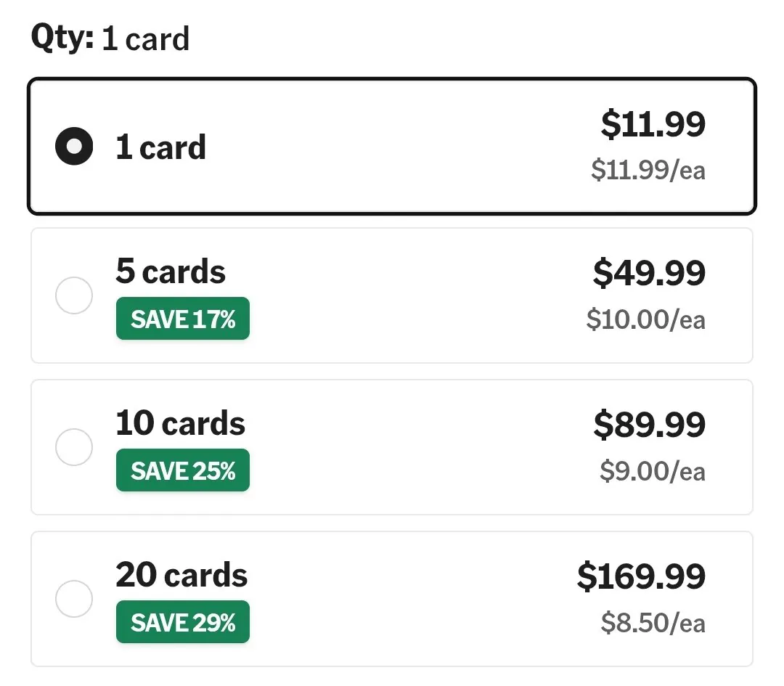Click the $10.00/ea unit price
The height and width of the screenshot is (686, 784).
coord(645,319)
